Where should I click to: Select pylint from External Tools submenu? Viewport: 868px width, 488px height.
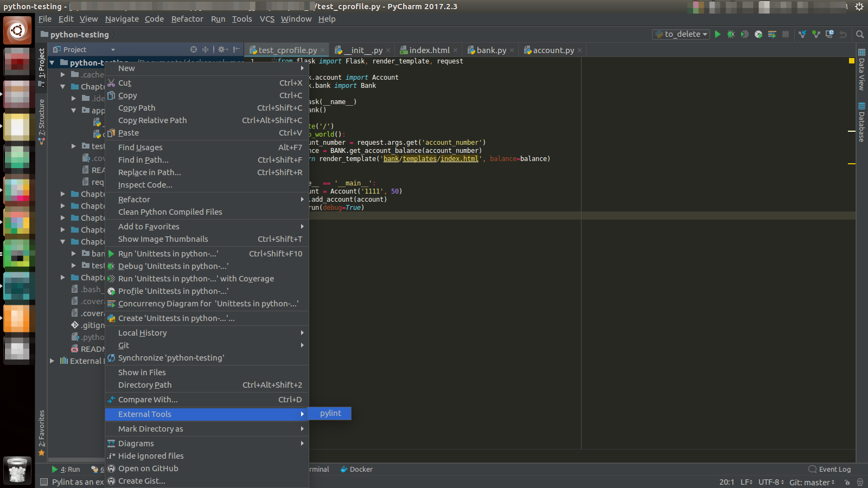(x=330, y=414)
